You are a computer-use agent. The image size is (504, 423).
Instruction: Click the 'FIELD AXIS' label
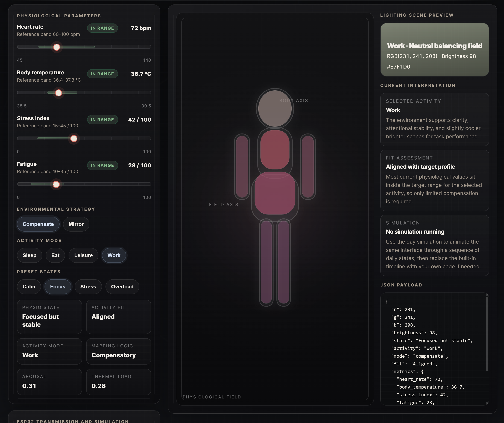224,204
